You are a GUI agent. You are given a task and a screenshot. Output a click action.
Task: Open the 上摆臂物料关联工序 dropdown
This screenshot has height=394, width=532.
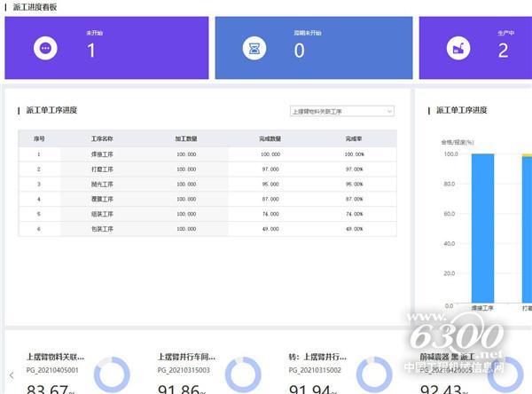(x=342, y=111)
